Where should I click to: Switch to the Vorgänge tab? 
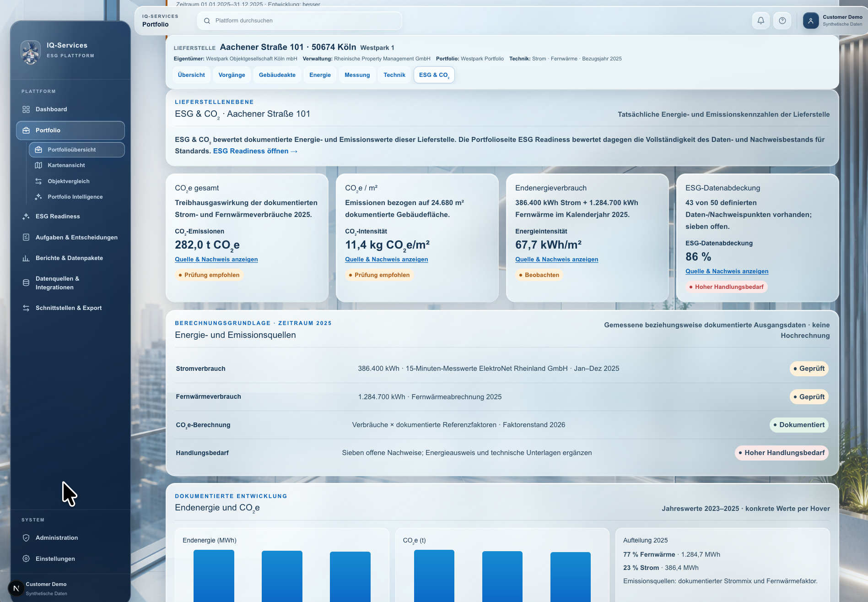pos(232,75)
